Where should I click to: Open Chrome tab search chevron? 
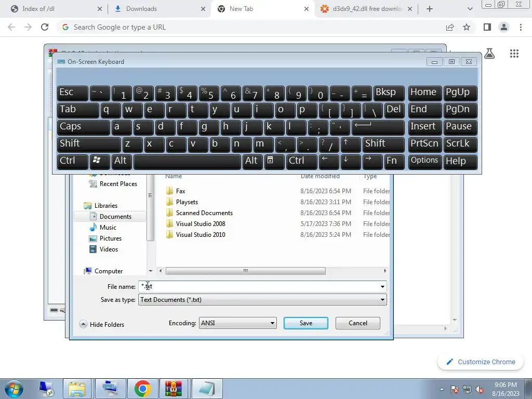coord(470,9)
